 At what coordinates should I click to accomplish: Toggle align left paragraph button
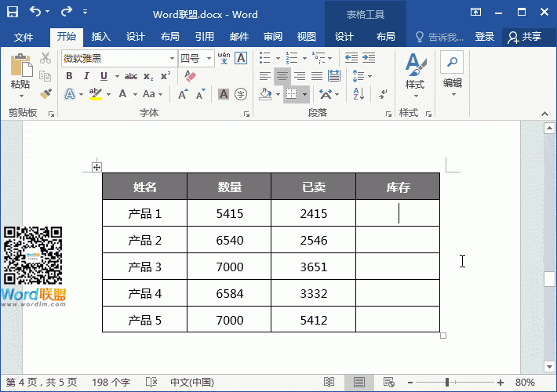[265, 76]
